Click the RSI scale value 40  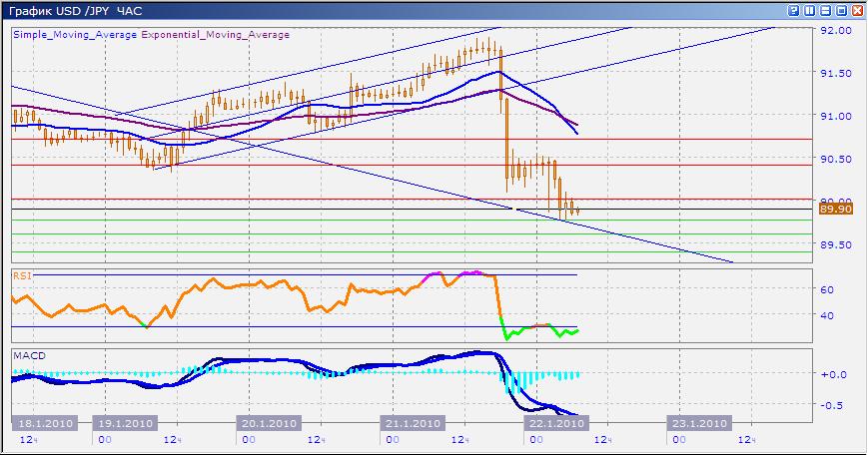(826, 315)
